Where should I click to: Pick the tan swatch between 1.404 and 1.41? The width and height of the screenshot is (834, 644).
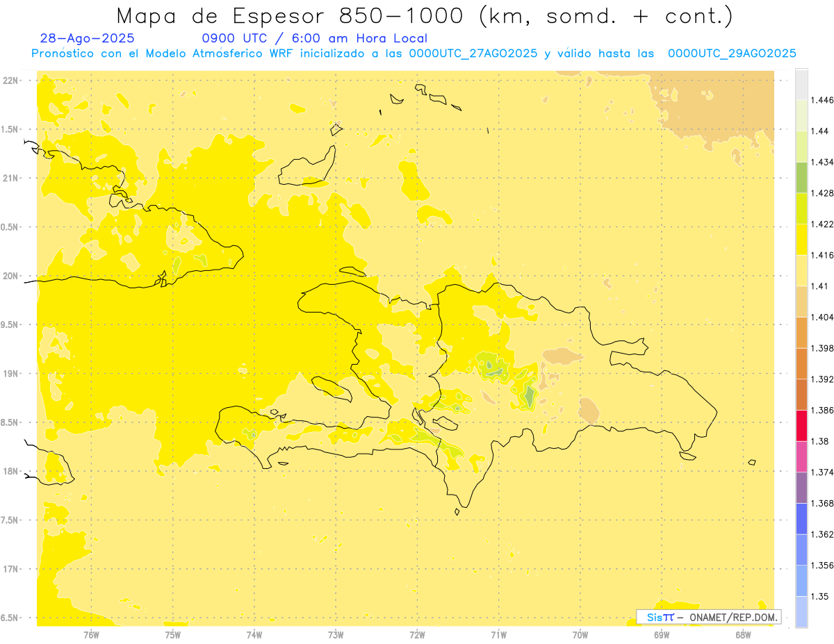801,301
